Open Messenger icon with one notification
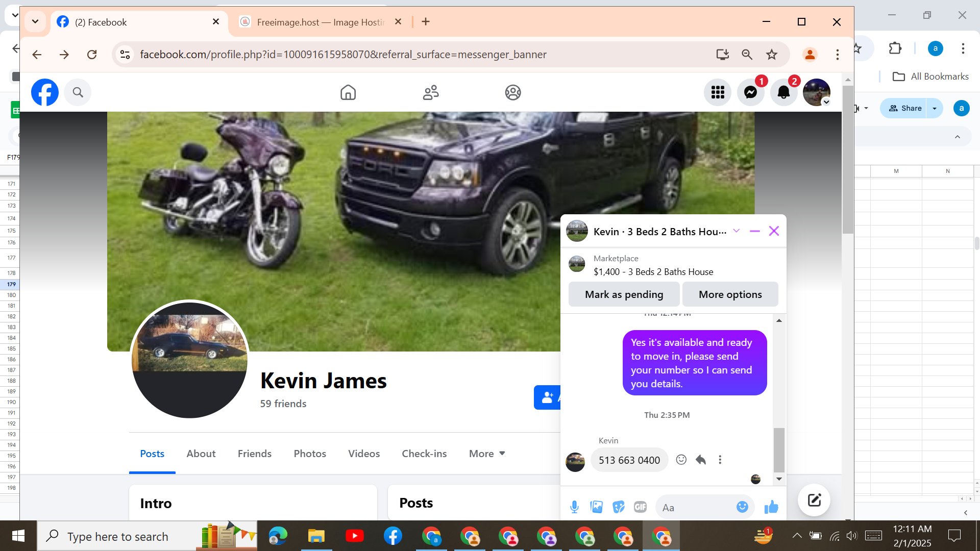This screenshot has height=551, width=980. click(x=750, y=92)
